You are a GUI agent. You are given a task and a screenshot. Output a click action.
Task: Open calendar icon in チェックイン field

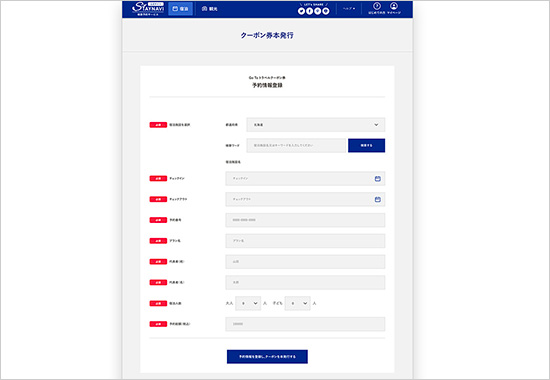(378, 179)
